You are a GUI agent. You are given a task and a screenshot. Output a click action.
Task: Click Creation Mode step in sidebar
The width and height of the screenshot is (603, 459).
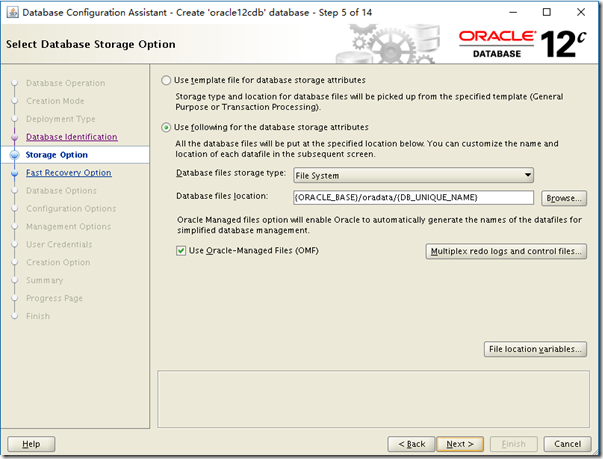coord(55,101)
